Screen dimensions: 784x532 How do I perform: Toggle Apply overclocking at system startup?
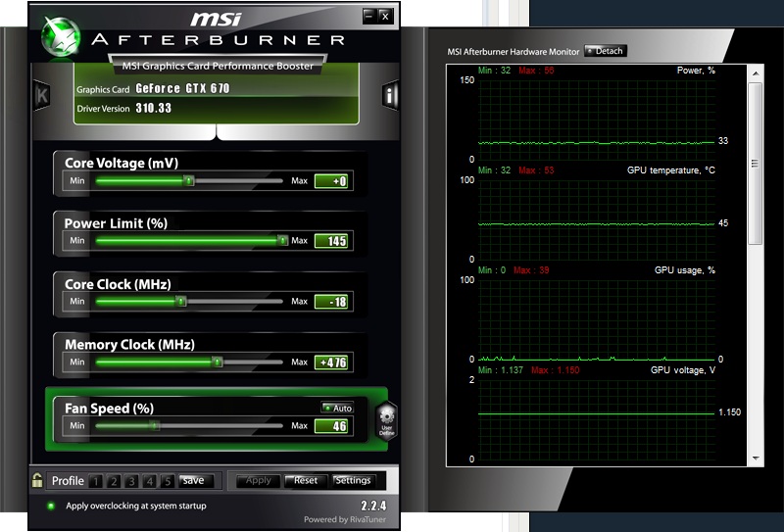[51, 506]
